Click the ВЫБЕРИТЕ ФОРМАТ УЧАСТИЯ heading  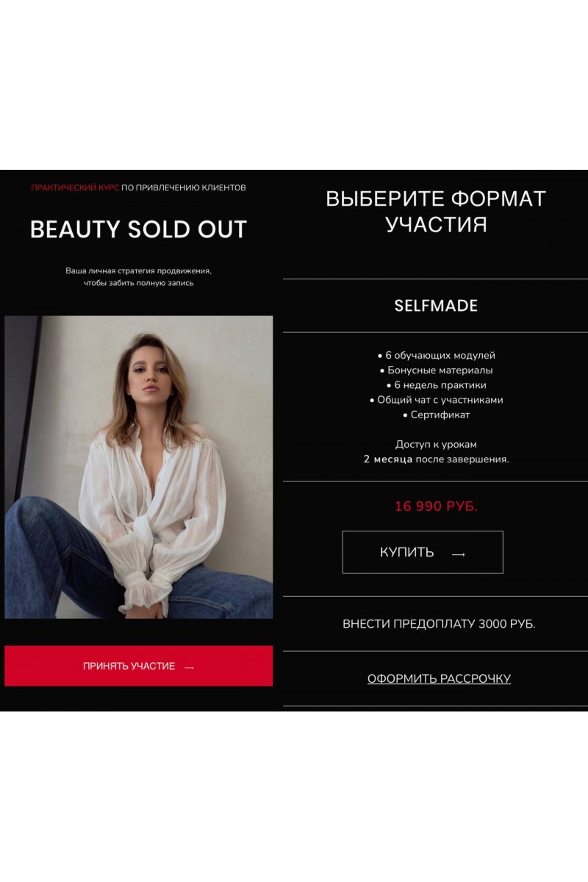pyautogui.click(x=436, y=211)
